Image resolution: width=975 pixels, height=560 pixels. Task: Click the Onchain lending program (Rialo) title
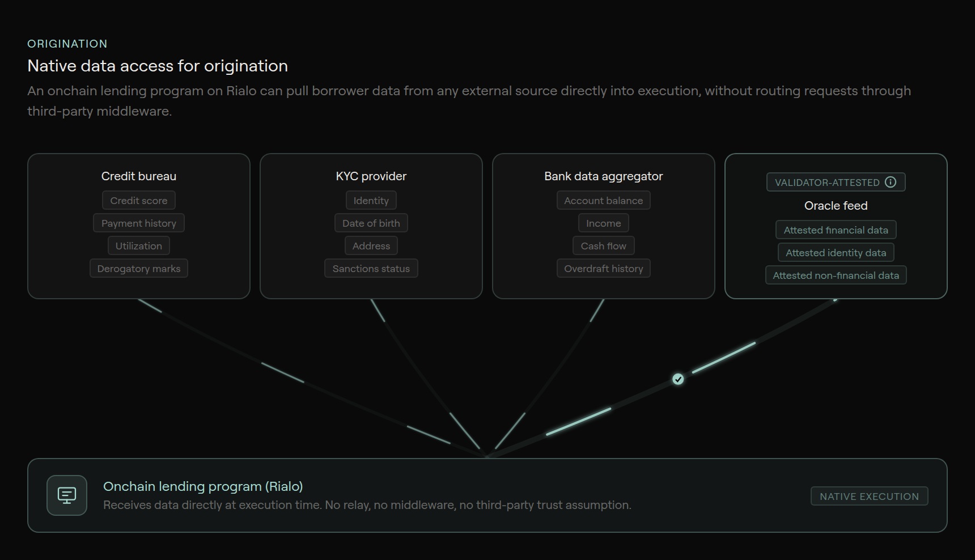(203, 486)
